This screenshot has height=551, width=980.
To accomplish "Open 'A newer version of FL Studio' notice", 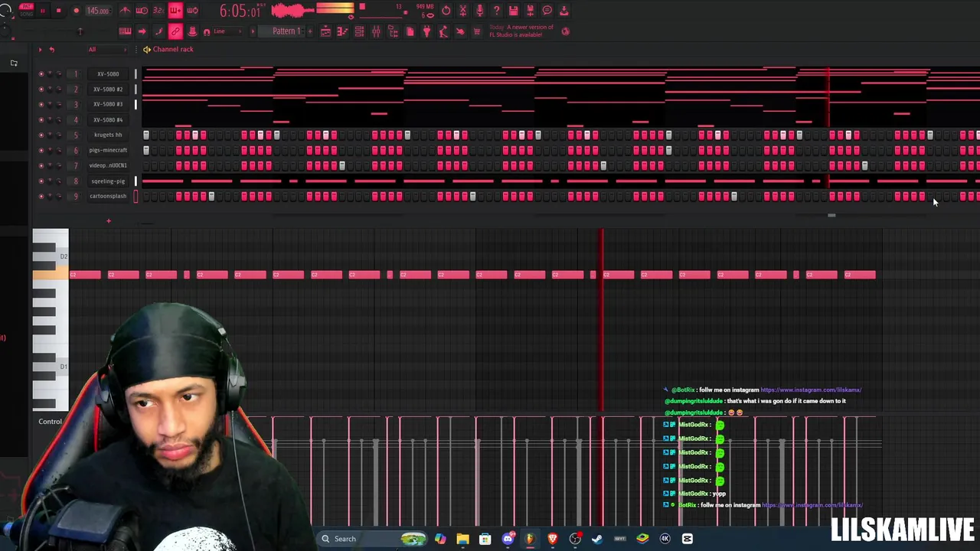I will (x=521, y=31).
